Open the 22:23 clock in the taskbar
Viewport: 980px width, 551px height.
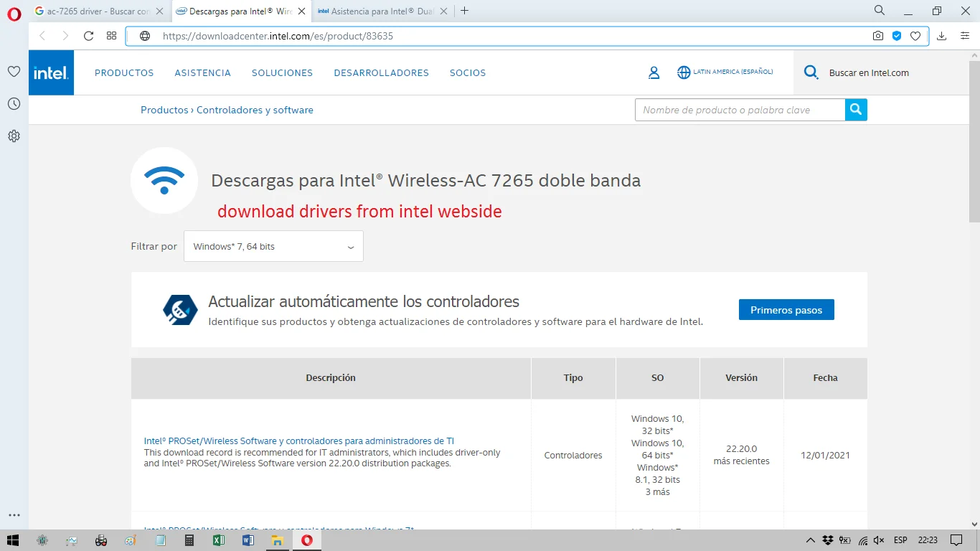[x=928, y=540]
